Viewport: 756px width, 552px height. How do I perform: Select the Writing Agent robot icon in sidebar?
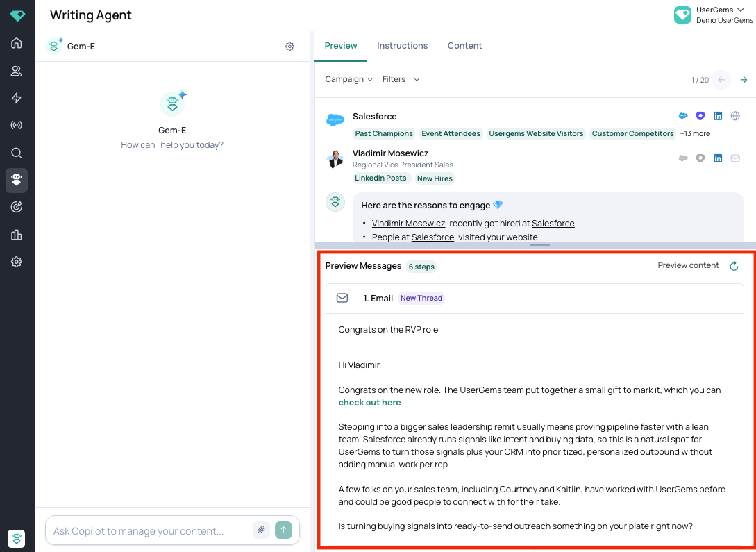coord(17,181)
